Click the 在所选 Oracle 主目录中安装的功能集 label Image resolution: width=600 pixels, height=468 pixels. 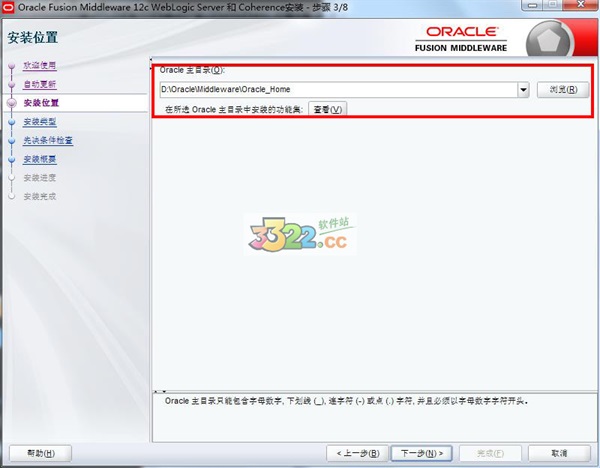[x=234, y=110]
